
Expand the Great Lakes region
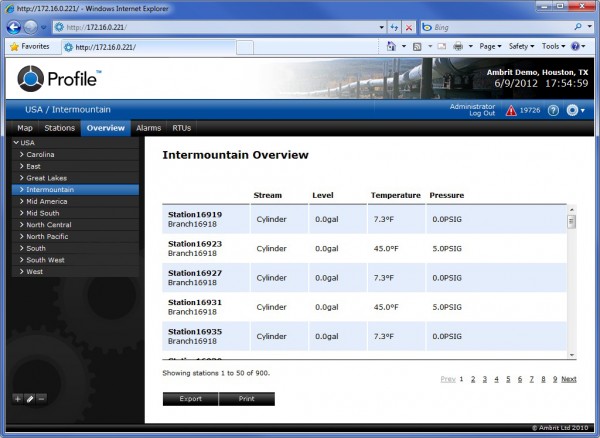pyautogui.click(x=22, y=178)
